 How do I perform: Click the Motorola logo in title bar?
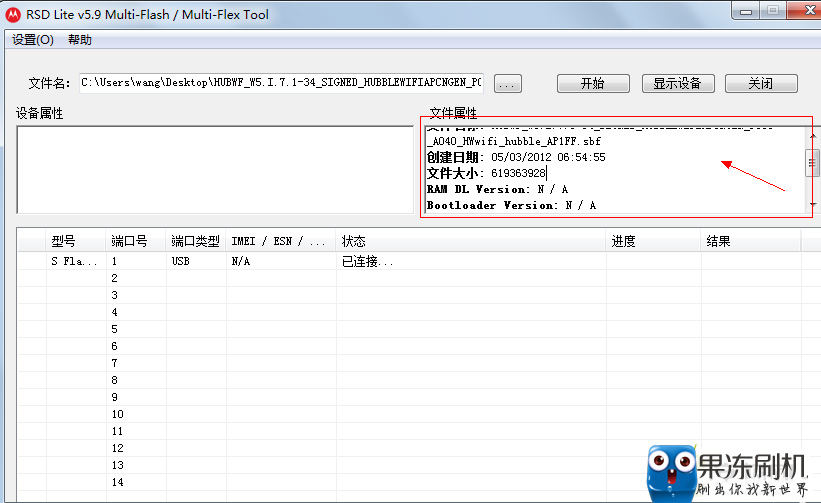[13, 14]
